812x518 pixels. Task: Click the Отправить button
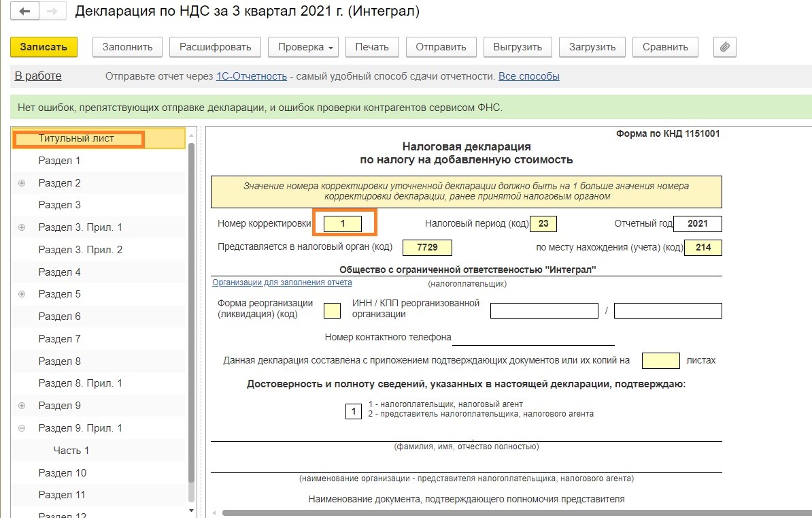tap(441, 47)
